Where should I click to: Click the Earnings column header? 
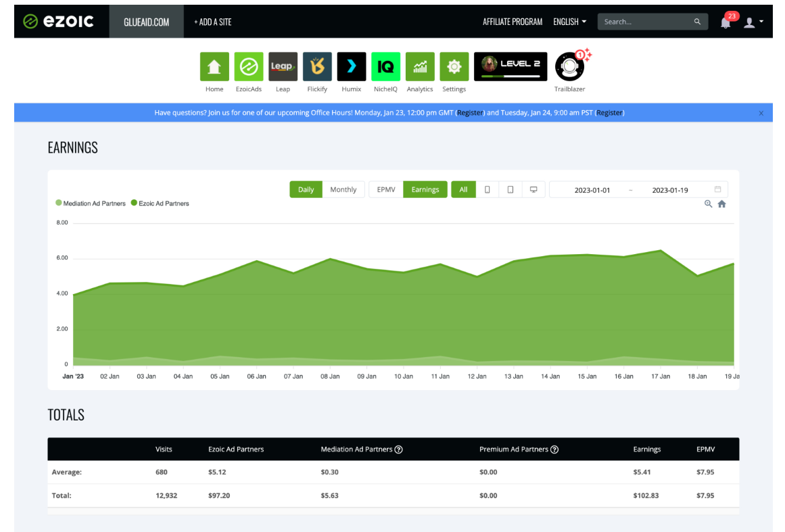tap(647, 449)
